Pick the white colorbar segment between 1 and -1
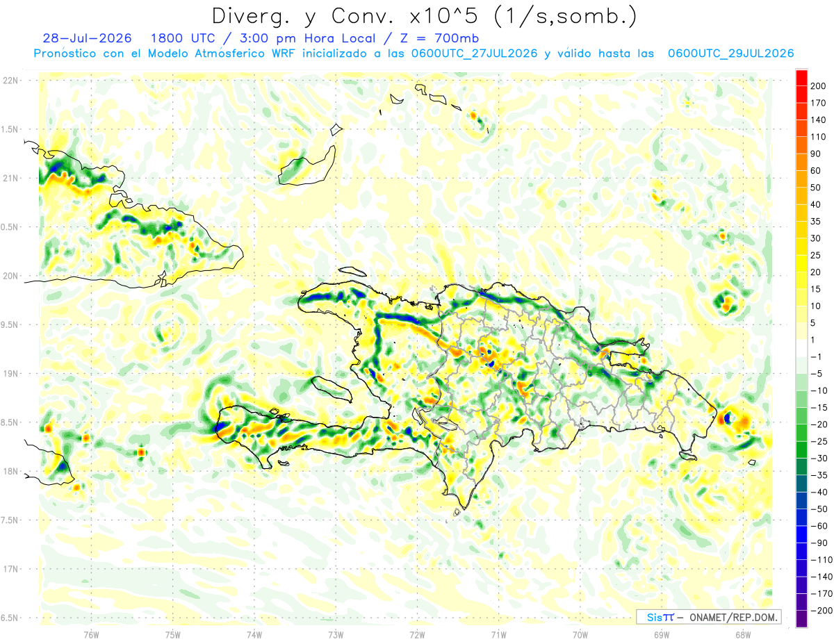The width and height of the screenshot is (834, 644). 801,348
